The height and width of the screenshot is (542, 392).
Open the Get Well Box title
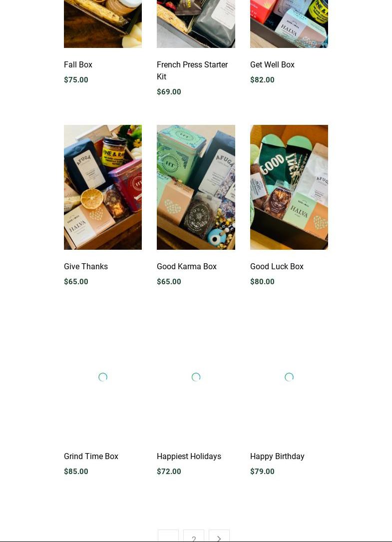coord(272,64)
